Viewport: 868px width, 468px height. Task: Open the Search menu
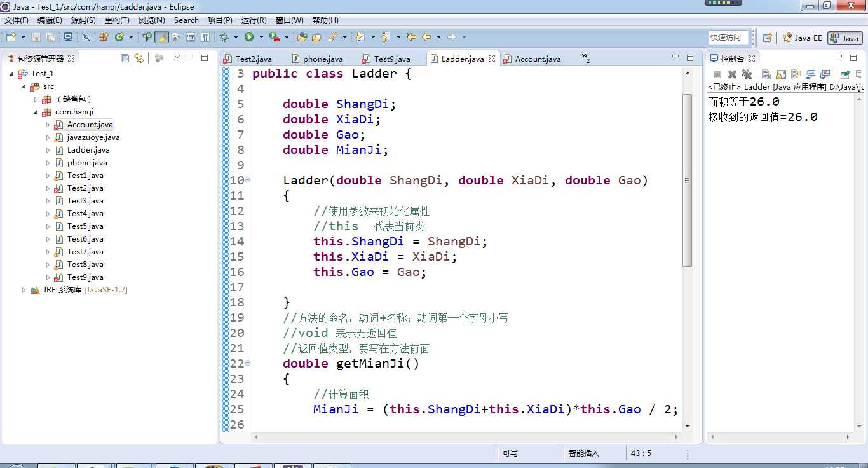[186, 20]
